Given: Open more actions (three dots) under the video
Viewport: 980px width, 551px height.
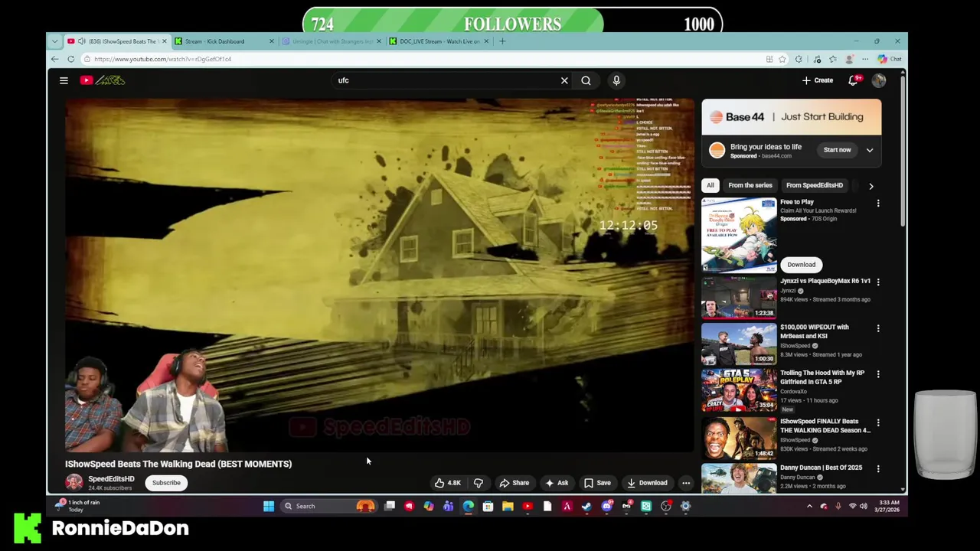Looking at the screenshot, I should tap(686, 483).
